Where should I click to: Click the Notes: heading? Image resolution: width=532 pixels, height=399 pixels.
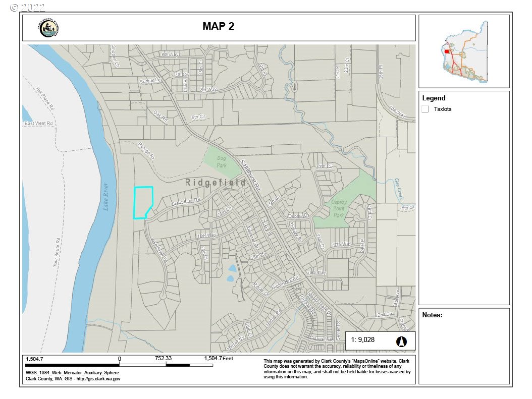[432, 315]
